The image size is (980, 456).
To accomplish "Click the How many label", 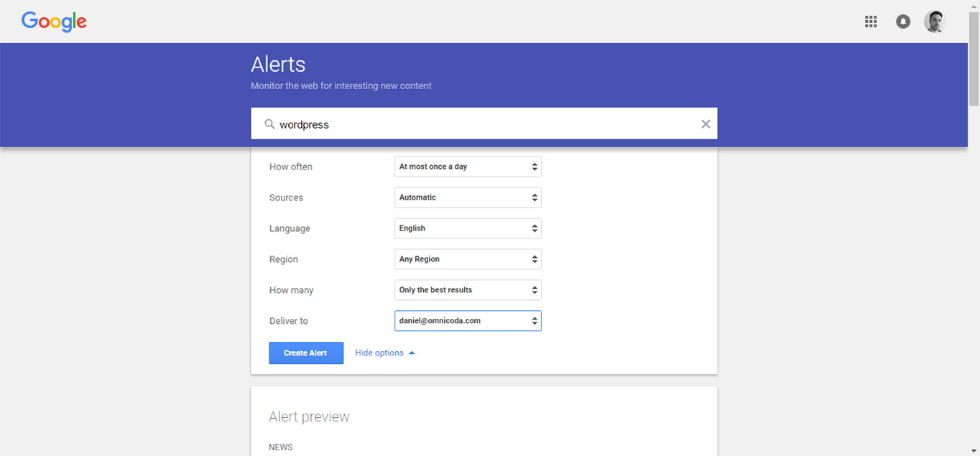I will coord(292,290).
